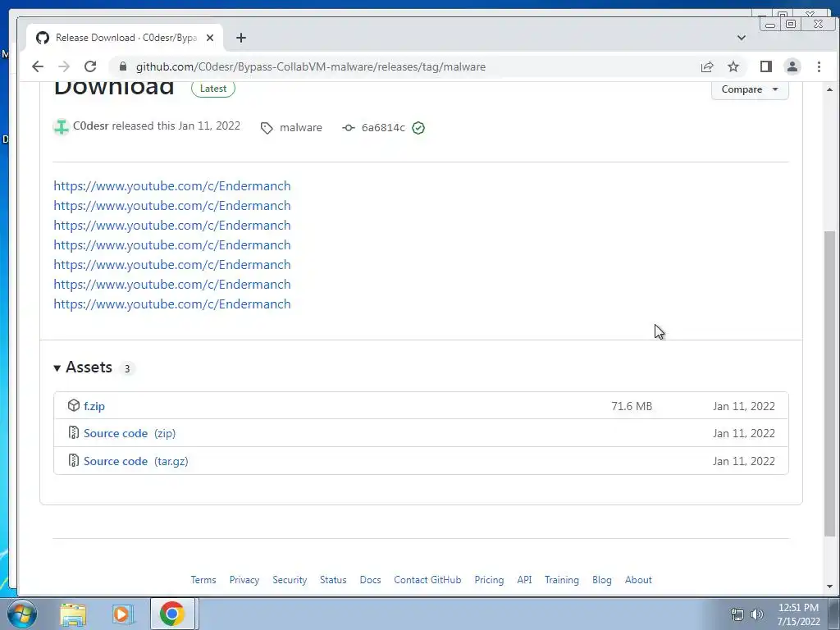Click the taskbar clock showing 12:51 PM
This screenshot has height=630, width=840.
798,614
